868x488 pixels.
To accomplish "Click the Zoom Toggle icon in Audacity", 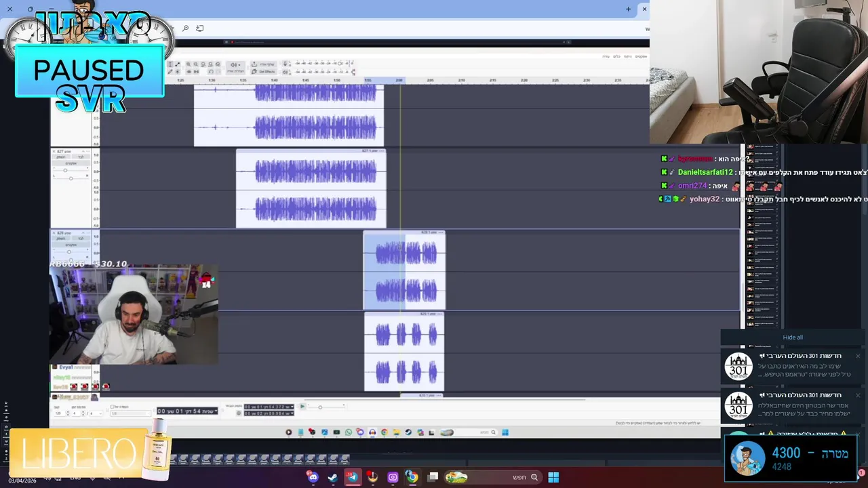I will (x=218, y=64).
